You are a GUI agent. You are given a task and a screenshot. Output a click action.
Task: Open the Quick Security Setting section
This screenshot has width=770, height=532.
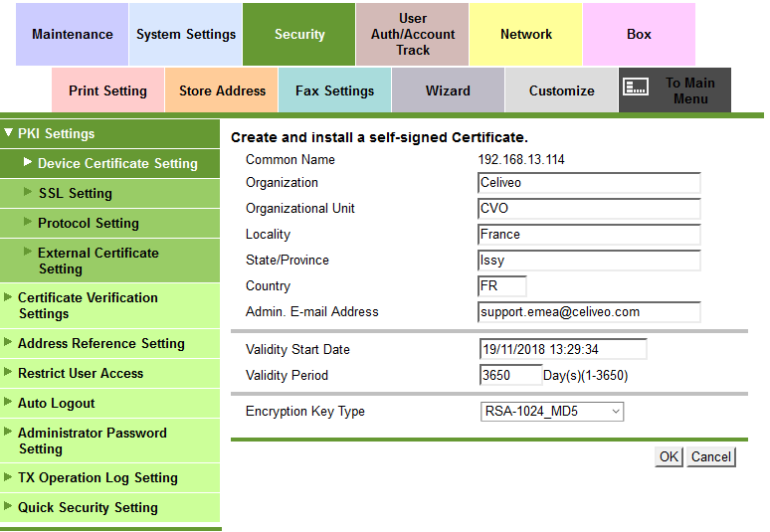88,507
